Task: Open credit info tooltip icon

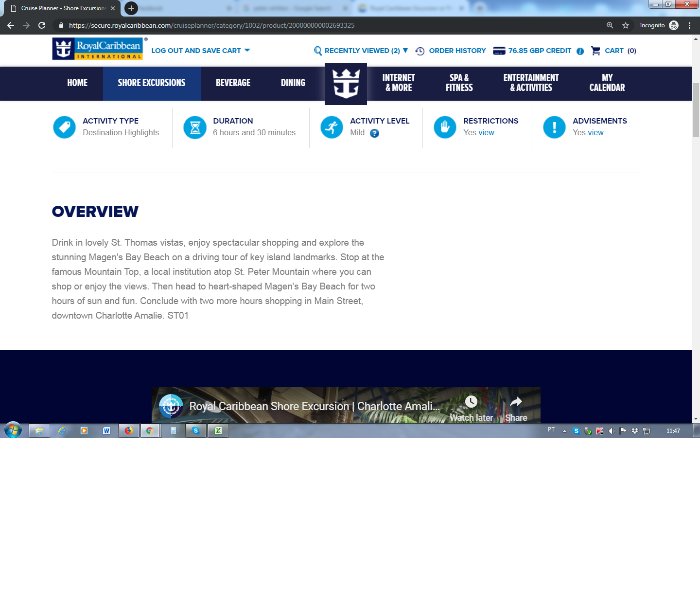Action: (x=580, y=51)
